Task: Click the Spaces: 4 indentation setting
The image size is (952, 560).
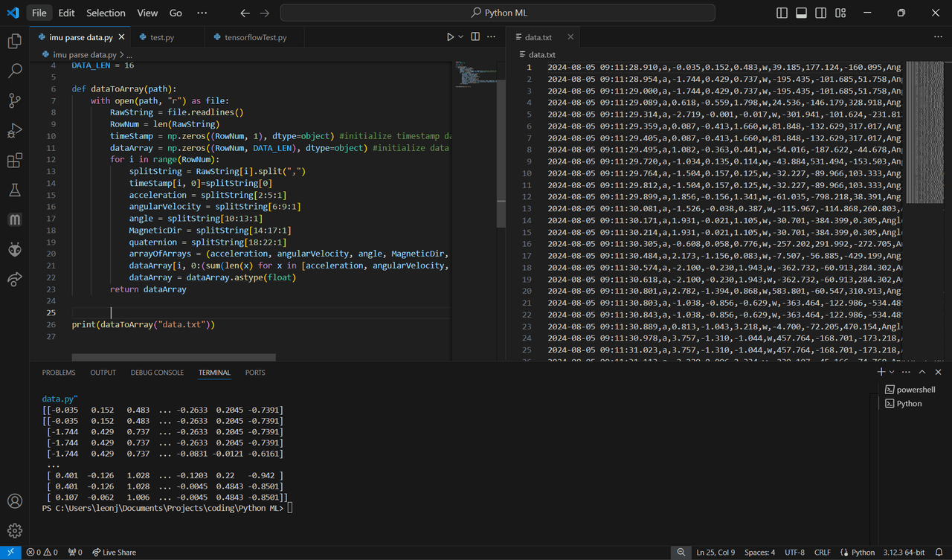Action: (759, 553)
